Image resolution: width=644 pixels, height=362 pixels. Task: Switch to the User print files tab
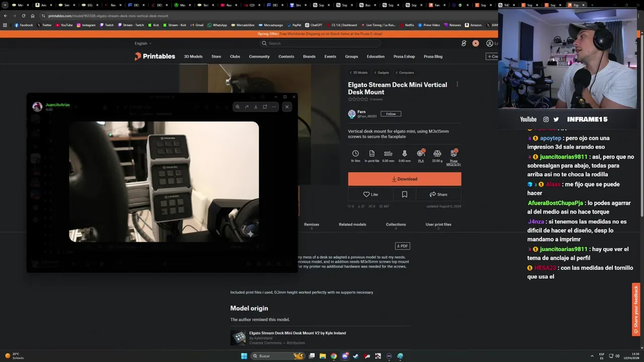pos(438,225)
